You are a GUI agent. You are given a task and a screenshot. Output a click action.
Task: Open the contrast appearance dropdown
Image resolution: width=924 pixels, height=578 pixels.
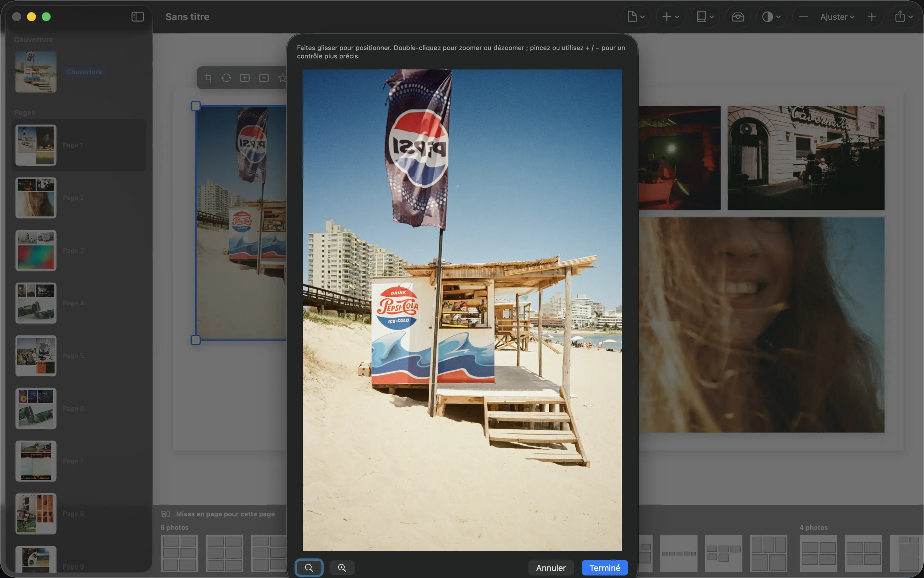click(771, 17)
